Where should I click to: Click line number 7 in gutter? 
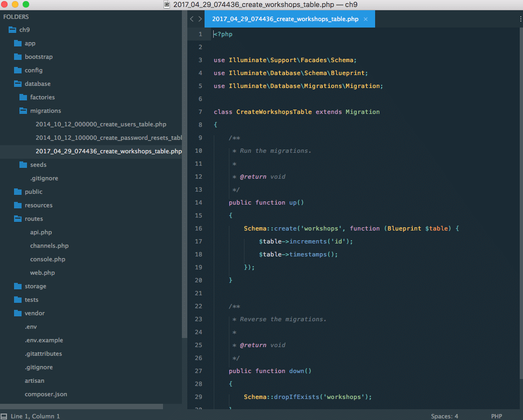coord(200,112)
